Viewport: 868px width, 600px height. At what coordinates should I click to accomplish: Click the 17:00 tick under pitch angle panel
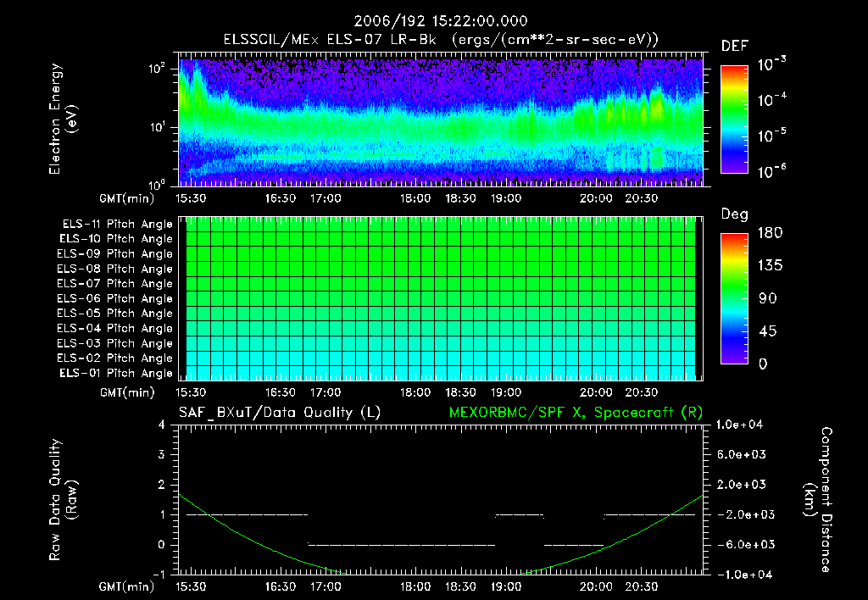325,392
